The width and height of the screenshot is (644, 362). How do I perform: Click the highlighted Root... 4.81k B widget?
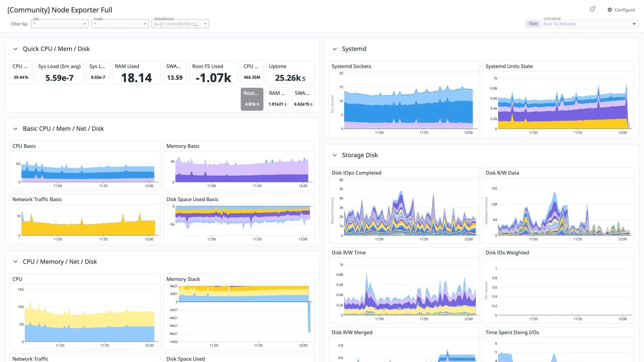pyautogui.click(x=252, y=99)
